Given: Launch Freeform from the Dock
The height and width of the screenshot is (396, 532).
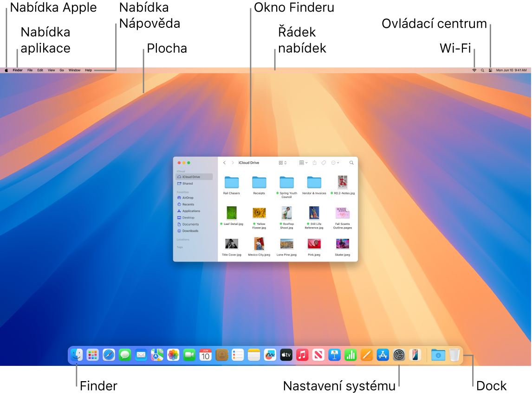Looking at the screenshot, I should (x=270, y=355).
